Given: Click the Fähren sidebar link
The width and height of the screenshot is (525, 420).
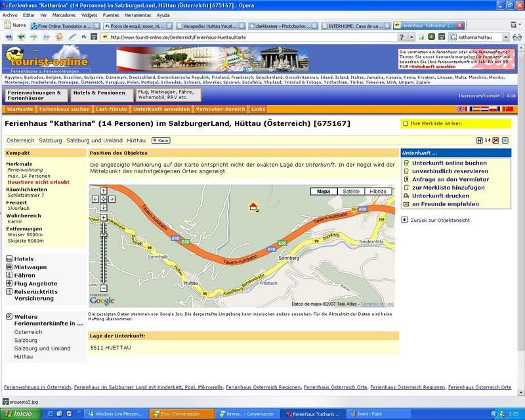Looking at the screenshot, I should point(24,276).
